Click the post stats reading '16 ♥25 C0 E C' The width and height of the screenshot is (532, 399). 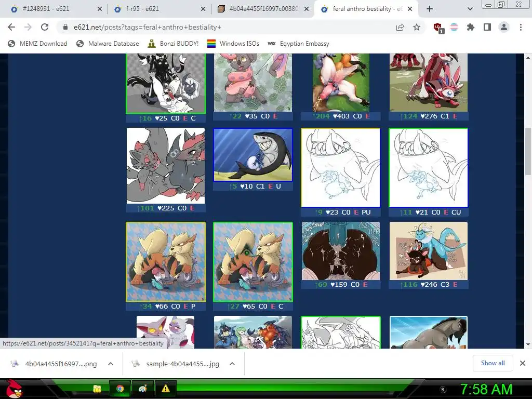[166, 118]
